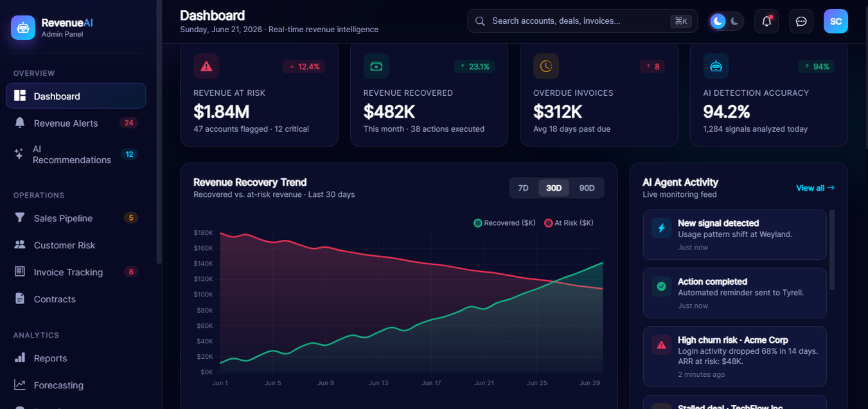Switch chart range to 90D

coord(587,188)
